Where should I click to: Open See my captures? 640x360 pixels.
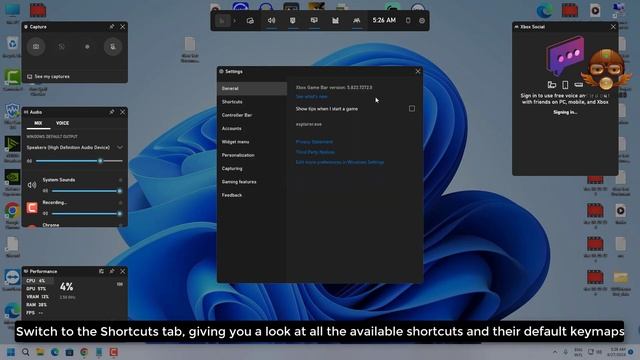tap(48, 76)
